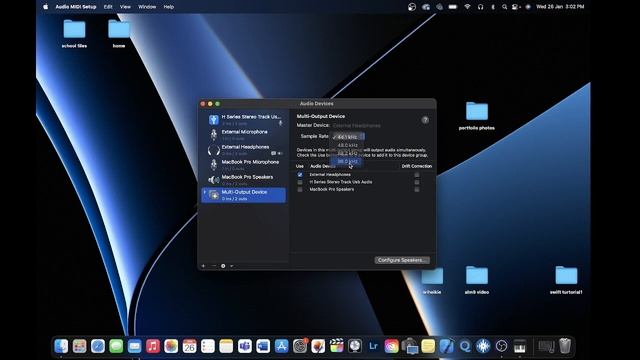The width and height of the screenshot is (640, 360).
Task: Open the Master Device popup
Action: 356,126
